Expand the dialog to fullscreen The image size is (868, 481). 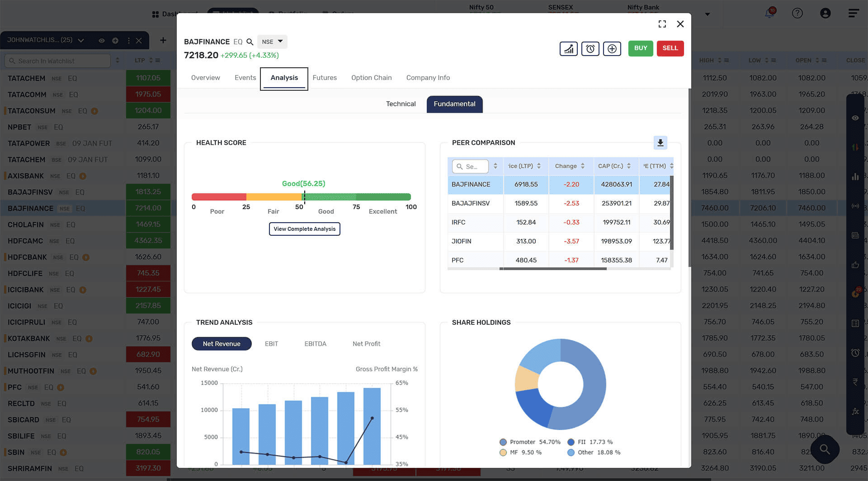[x=662, y=24]
